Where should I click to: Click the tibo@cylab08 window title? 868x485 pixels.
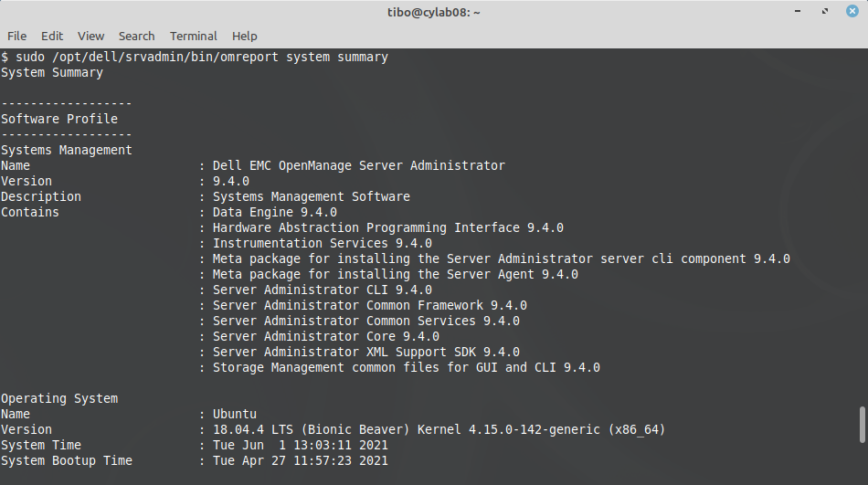[x=433, y=12]
